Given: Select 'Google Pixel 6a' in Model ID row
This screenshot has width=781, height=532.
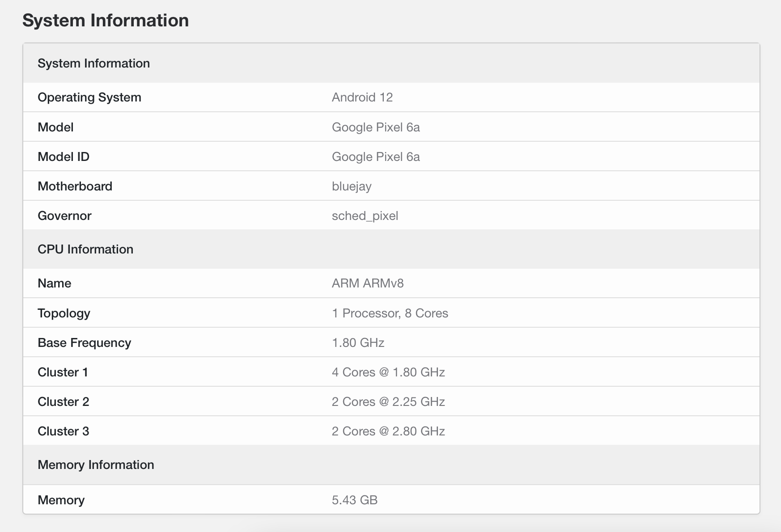Looking at the screenshot, I should tap(376, 157).
